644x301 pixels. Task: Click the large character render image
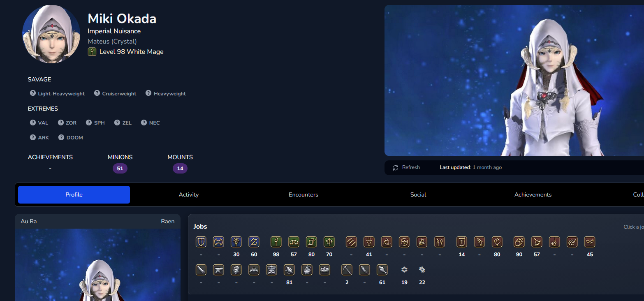[514, 81]
